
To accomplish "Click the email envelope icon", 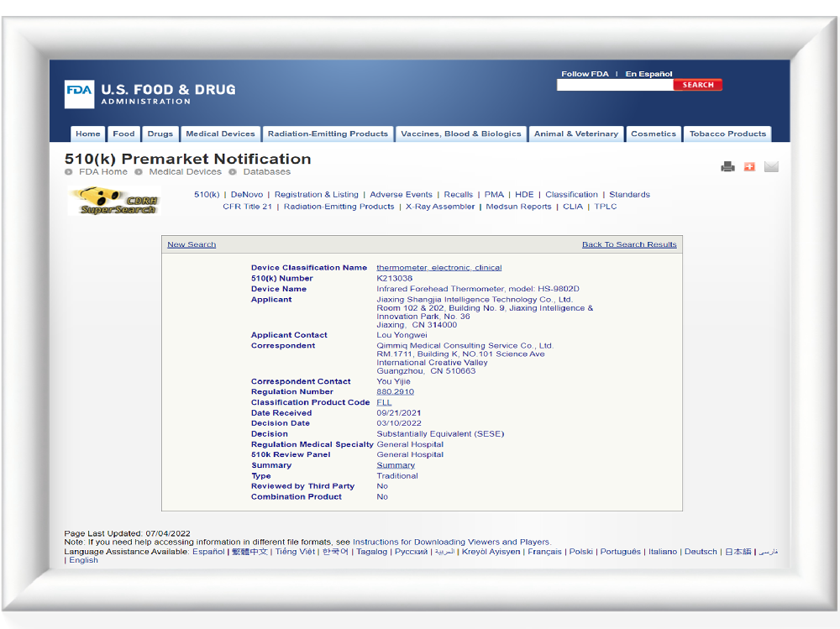I will tap(771, 166).
